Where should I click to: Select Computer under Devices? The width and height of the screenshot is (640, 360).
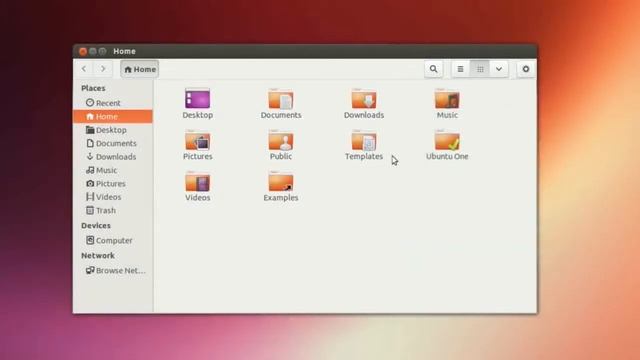click(x=113, y=240)
